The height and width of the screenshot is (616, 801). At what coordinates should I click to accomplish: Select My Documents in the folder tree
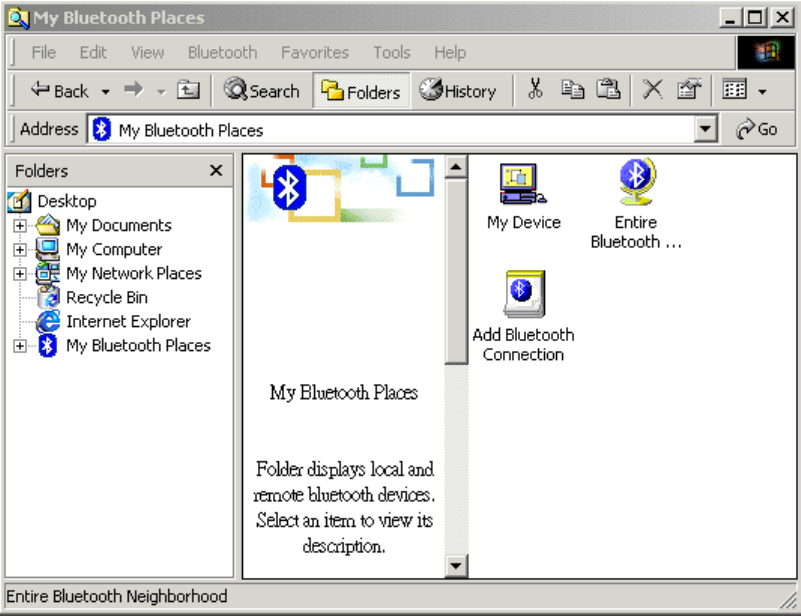point(119,225)
